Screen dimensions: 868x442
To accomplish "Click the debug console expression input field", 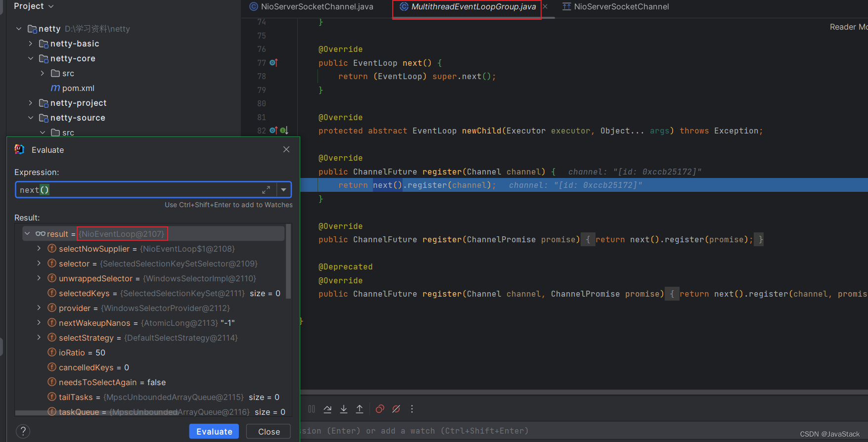I will click(584, 431).
